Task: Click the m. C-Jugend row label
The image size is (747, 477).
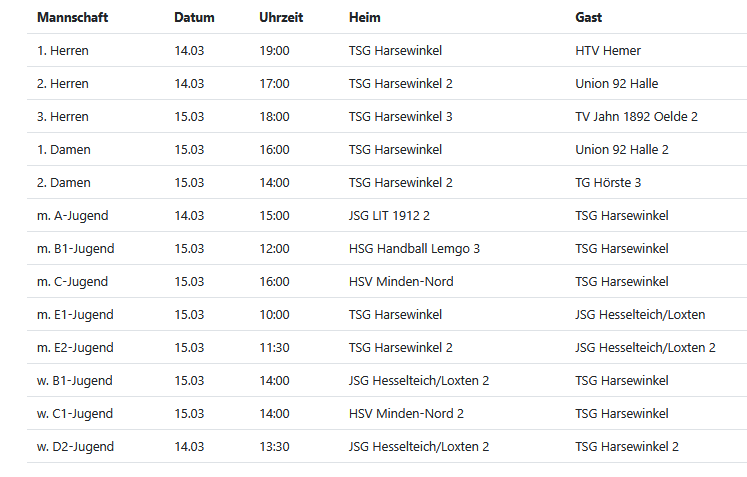Action: point(72,282)
